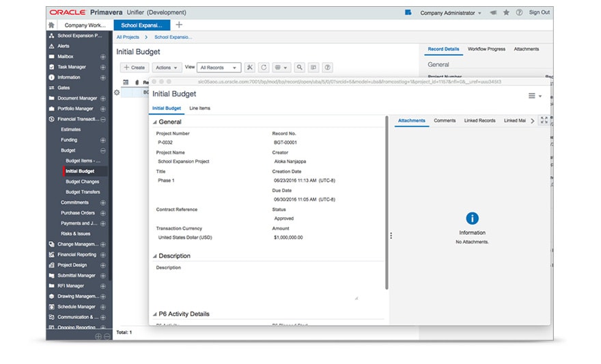Refresh the Initial Budget log

click(264, 68)
